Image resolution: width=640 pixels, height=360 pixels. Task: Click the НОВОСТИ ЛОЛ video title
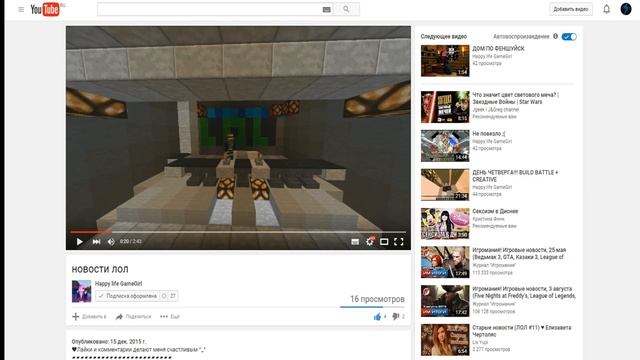click(x=100, y=269)
